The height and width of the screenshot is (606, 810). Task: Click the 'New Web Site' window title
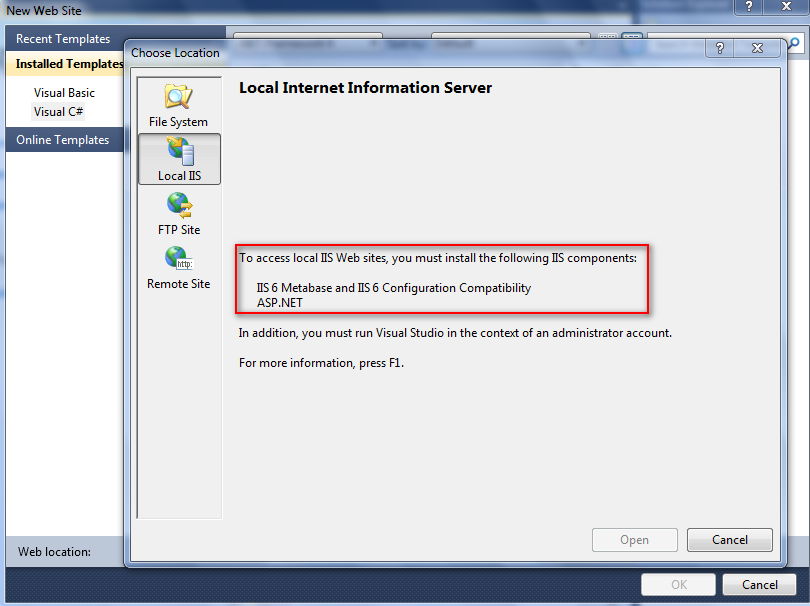[44, 10]
